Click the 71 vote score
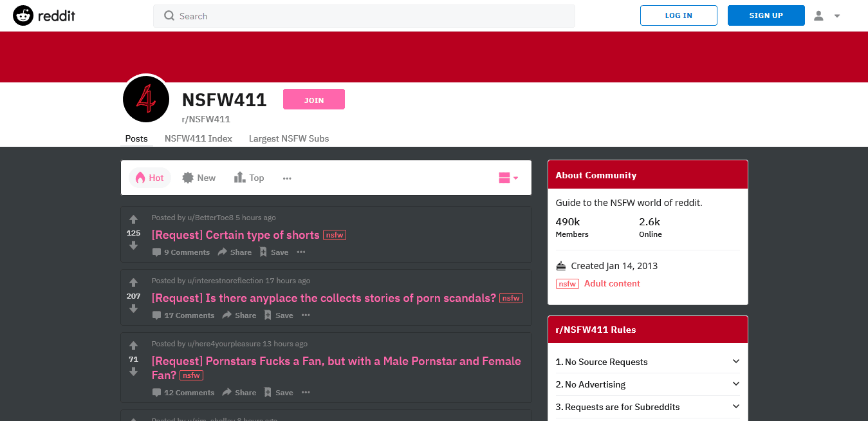This screenshot has height=421, width=868. click(133, 359)
